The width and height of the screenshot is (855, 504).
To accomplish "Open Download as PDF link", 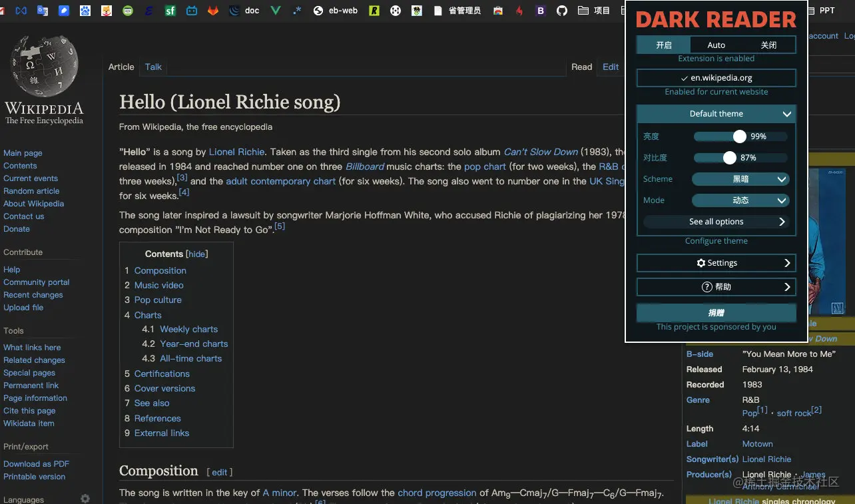I will 36,464.
